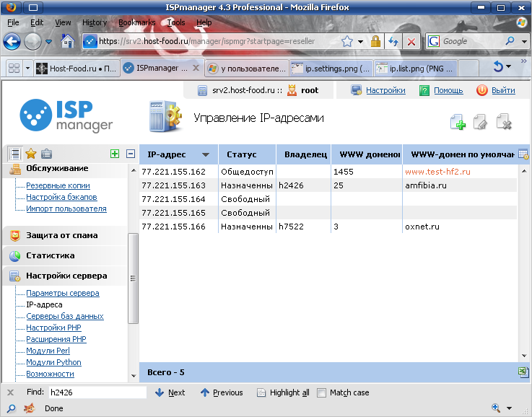Go back with the Firefox back arrow
Screen dimensions: 532x417
tap(12, 42)
